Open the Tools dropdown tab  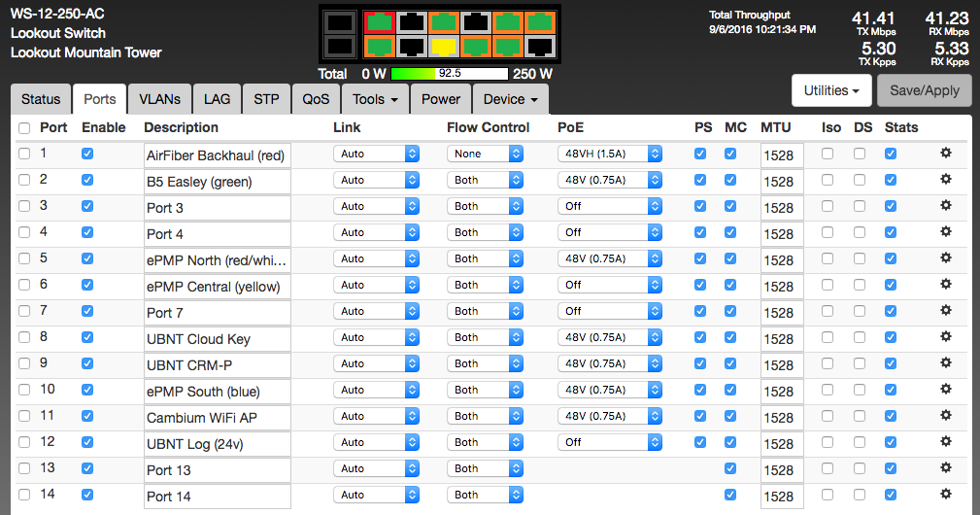click(374, 99)
